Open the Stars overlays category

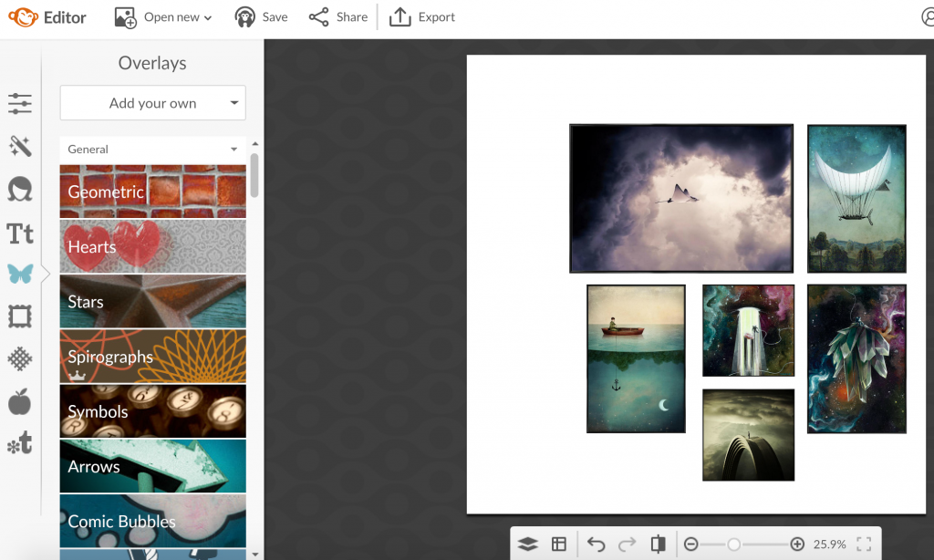pos(152,302)
